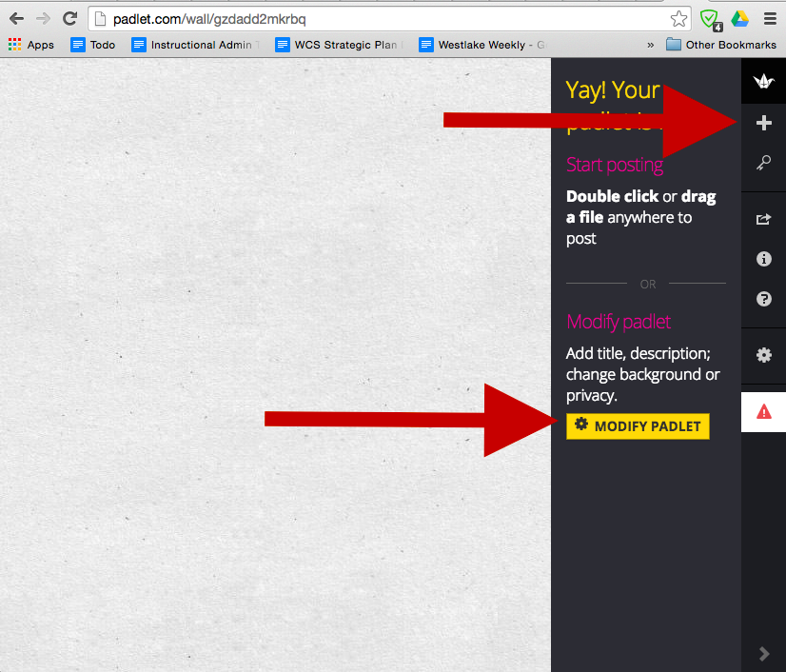786x672 pixels.
Task: Click the plus icon to add post
Action: [x=763, y=123]
